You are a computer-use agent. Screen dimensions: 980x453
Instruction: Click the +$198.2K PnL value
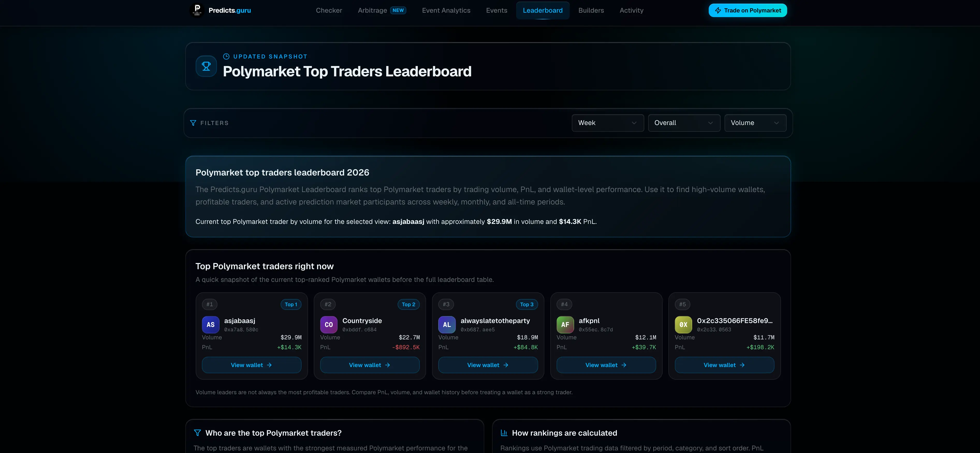tap(760, 347)
